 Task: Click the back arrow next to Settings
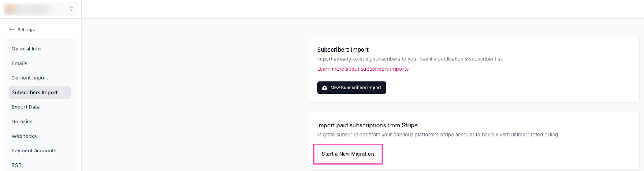coord(11,30)
